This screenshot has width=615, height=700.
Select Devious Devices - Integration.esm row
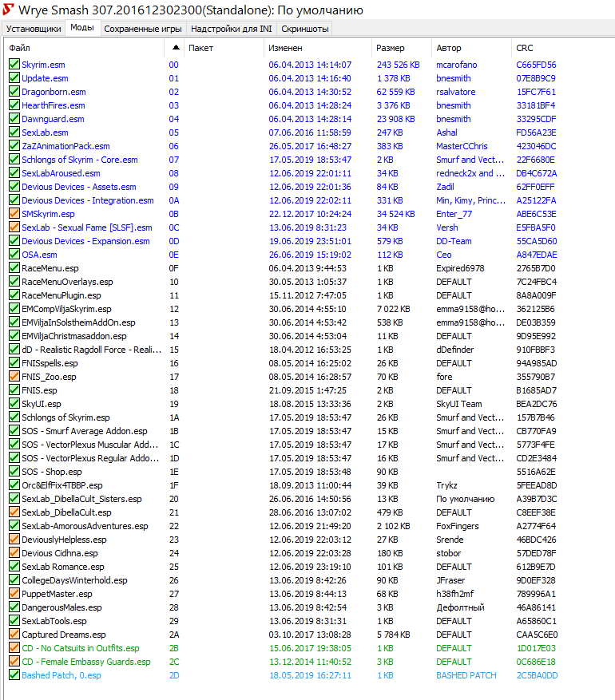(307, 200)
